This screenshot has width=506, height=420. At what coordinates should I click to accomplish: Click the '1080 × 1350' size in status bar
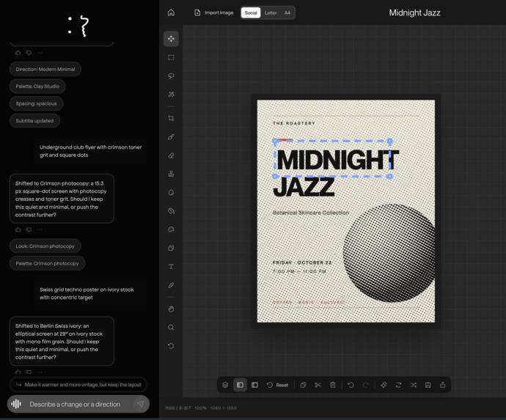tap(224, 408)
